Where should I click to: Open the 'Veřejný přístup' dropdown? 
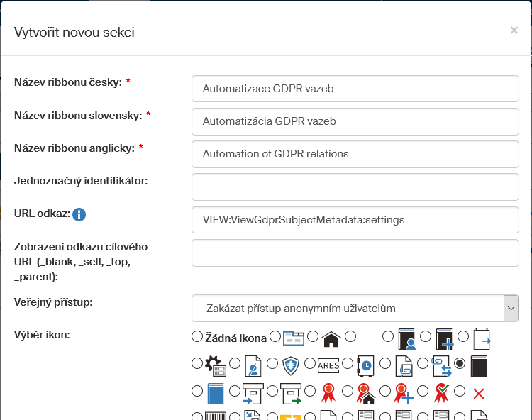click(x=348, y=309)
